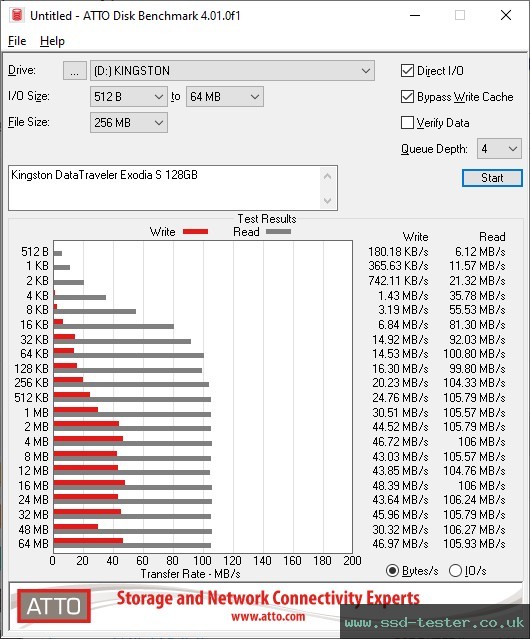Viewport: 530px width, 639px height.
Task: Click the gray Read legend swatch
Action: coord(278,231)
